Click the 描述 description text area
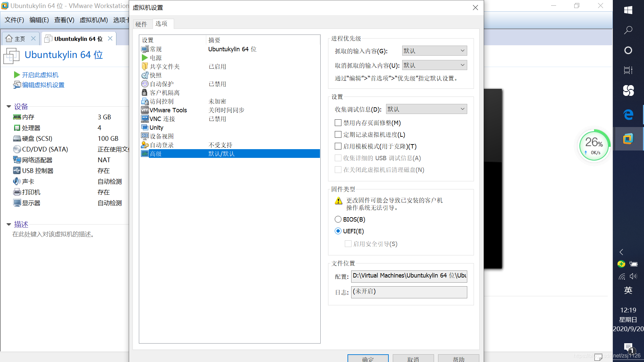This screenshot has height=362, width=644. [x=54, y=234]
